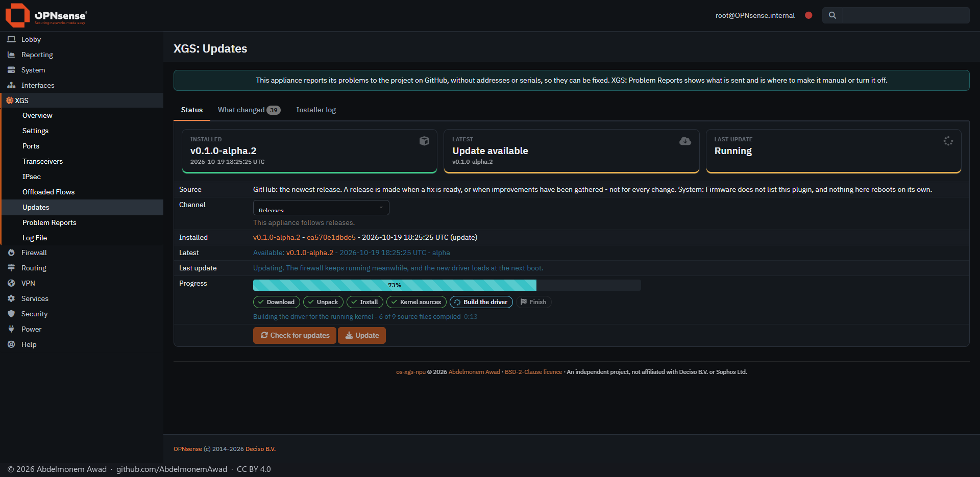Click the 73% progress bar
This screenshot has width=980, height=477.
447,285
